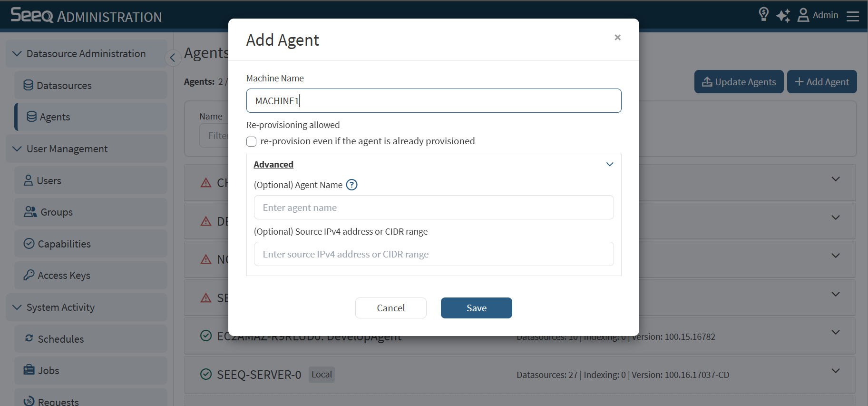Click the green check status on SEEQ-SERVER-0

206,375
